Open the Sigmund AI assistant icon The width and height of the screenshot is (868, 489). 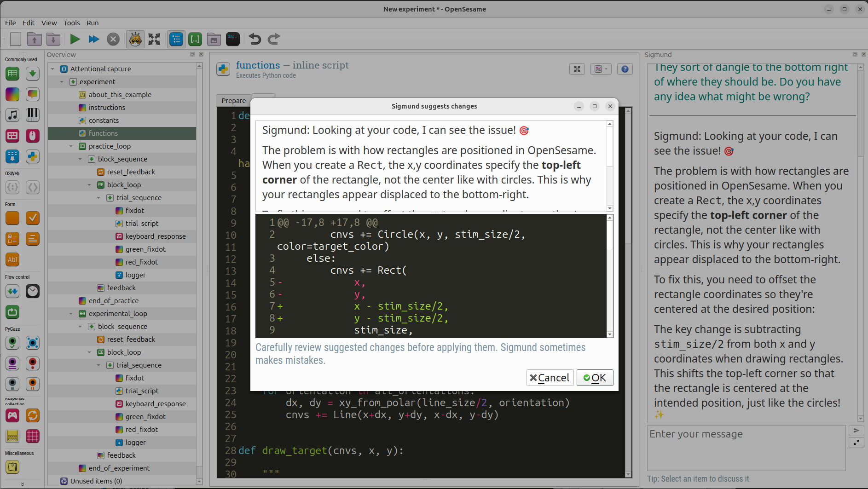[x=135, y=40]
